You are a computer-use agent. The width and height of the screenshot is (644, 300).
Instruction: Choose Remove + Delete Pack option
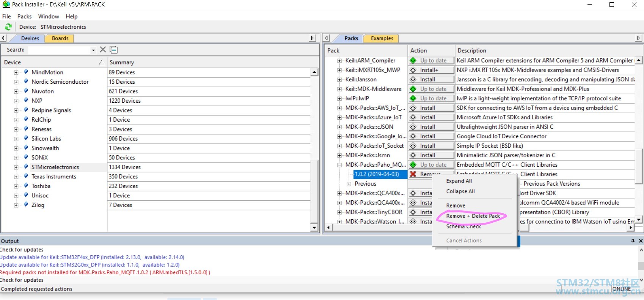pyautogui.click(x=473, y=216)
